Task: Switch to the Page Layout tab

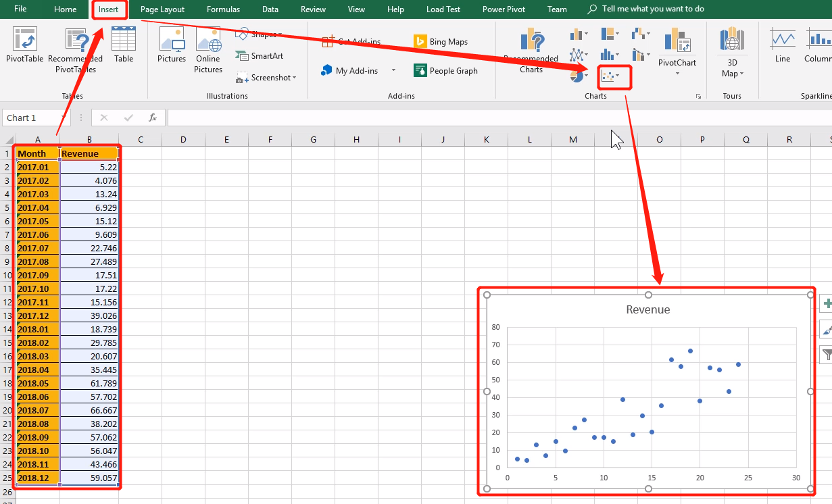Action: pyautogui.click(x=162, y=9)
